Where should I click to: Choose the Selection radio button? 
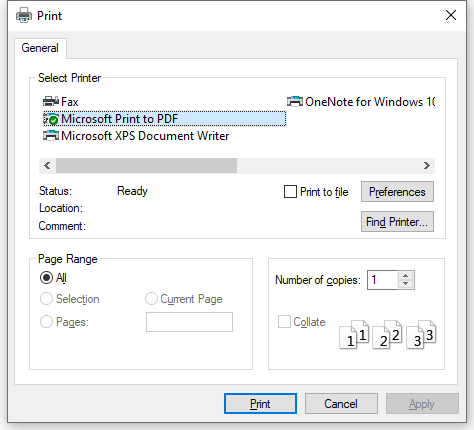(x=46, y=299)
